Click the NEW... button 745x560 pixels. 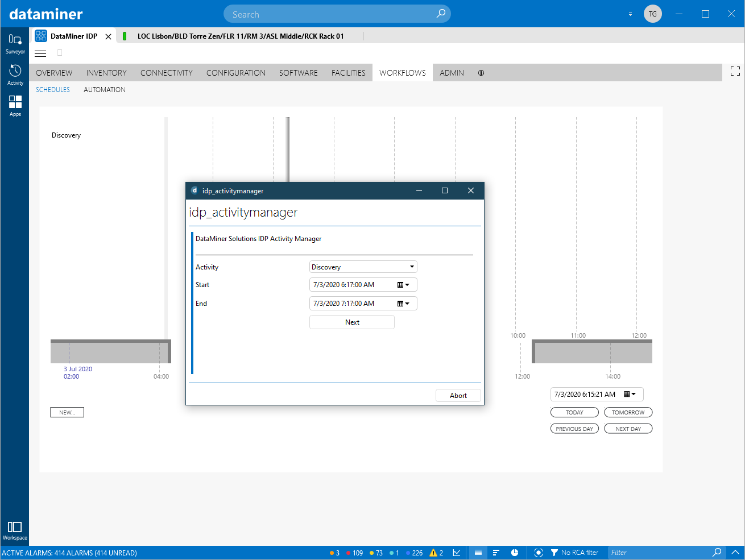(67, 412)
